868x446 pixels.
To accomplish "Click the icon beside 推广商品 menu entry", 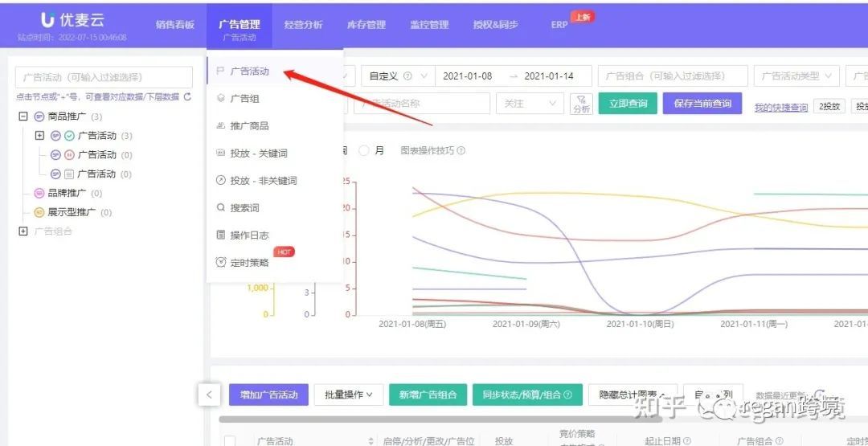I will point(220,125).
